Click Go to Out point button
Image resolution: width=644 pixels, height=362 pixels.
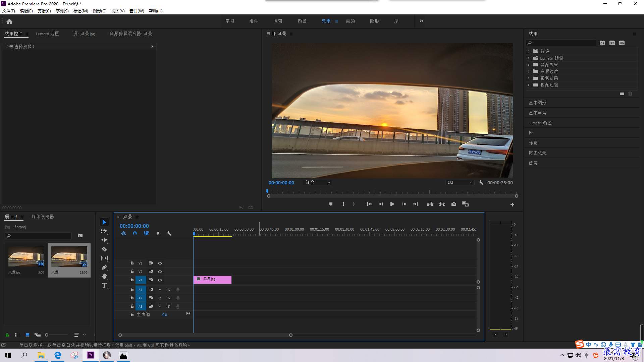click(x=416, y=204)
